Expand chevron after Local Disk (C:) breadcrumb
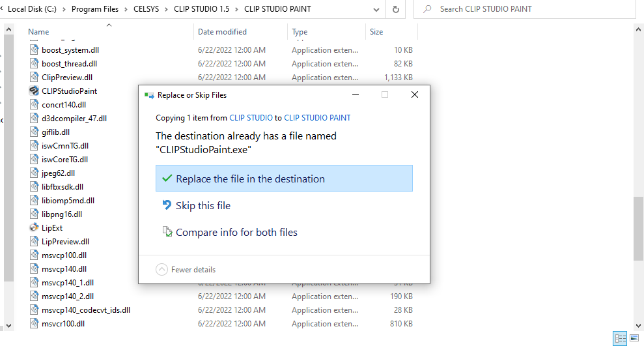The image size is (644, 346). [64, 9]
